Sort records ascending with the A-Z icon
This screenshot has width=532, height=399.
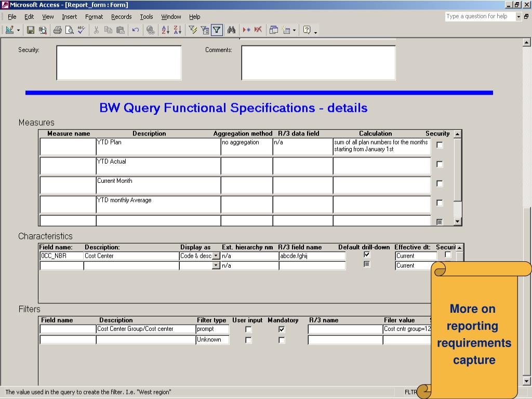(x=165, y=30)
